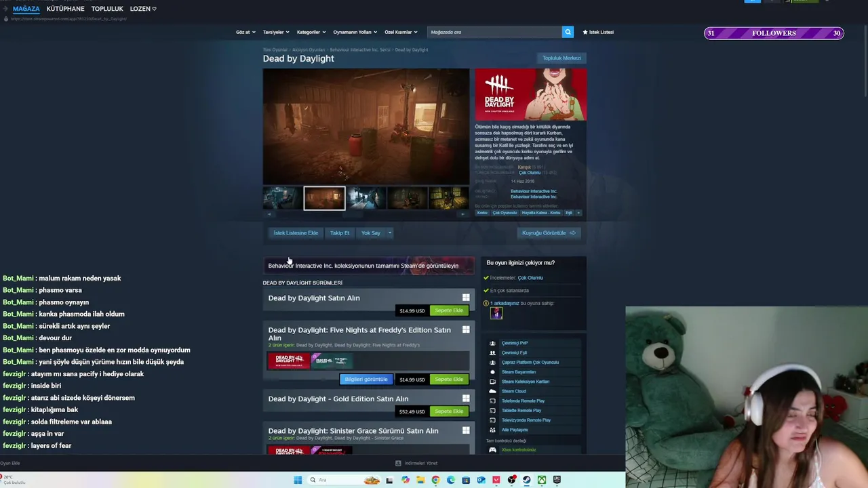Click the Kuyruğu Görüntüle button
The width and height of the screenshot is (868, 488).
[549, 233]
